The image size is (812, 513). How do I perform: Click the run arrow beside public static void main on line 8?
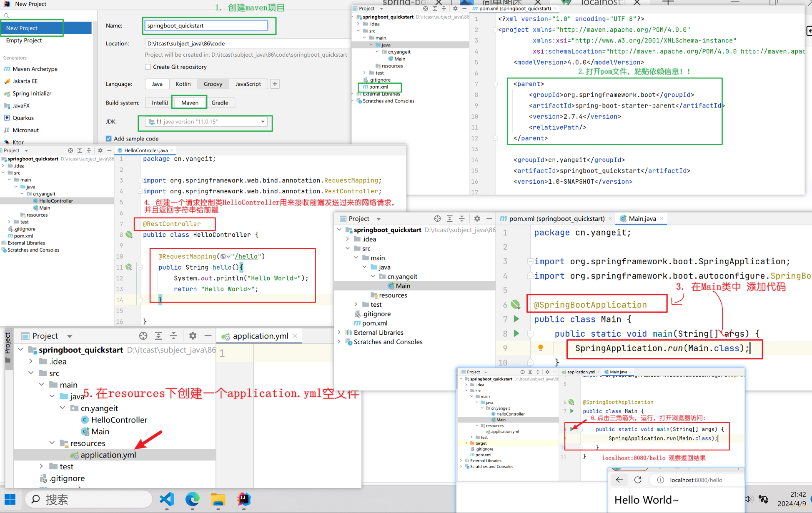(516, 333)
